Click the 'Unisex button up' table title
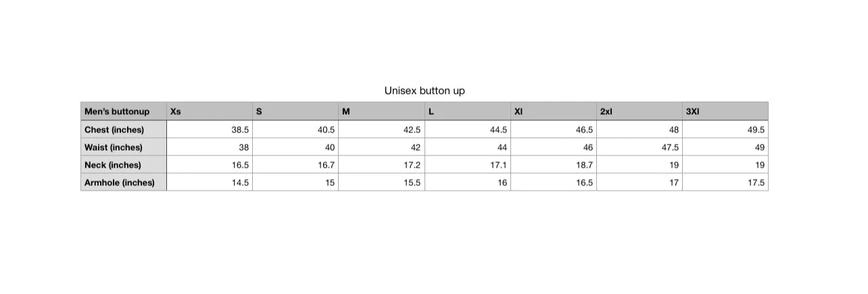 [425, 91]
